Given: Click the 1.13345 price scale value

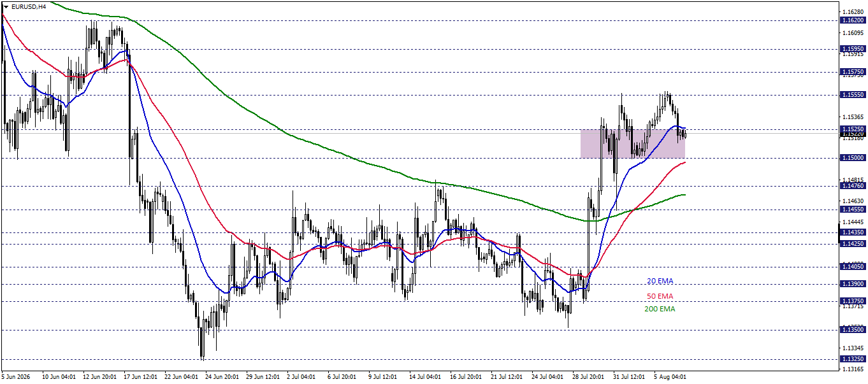Looking at the screenshot, I should pos(853,348).
